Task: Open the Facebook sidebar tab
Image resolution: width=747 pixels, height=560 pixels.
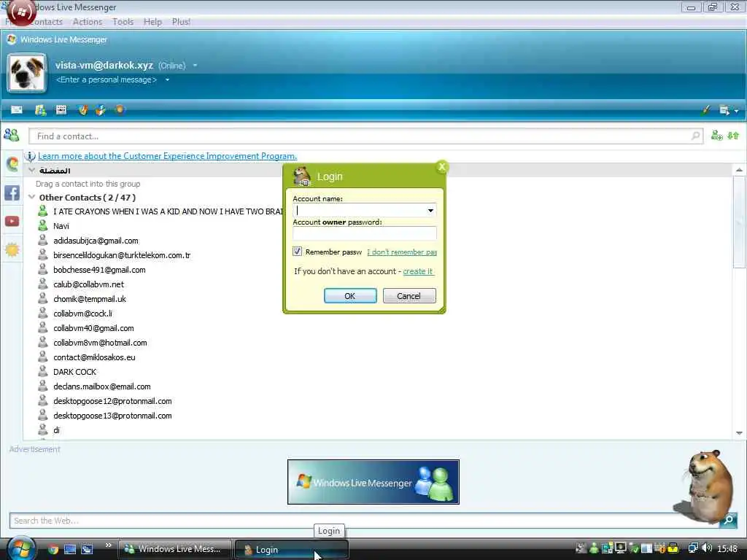Action: pyautogui.click(x=12, y=192)
